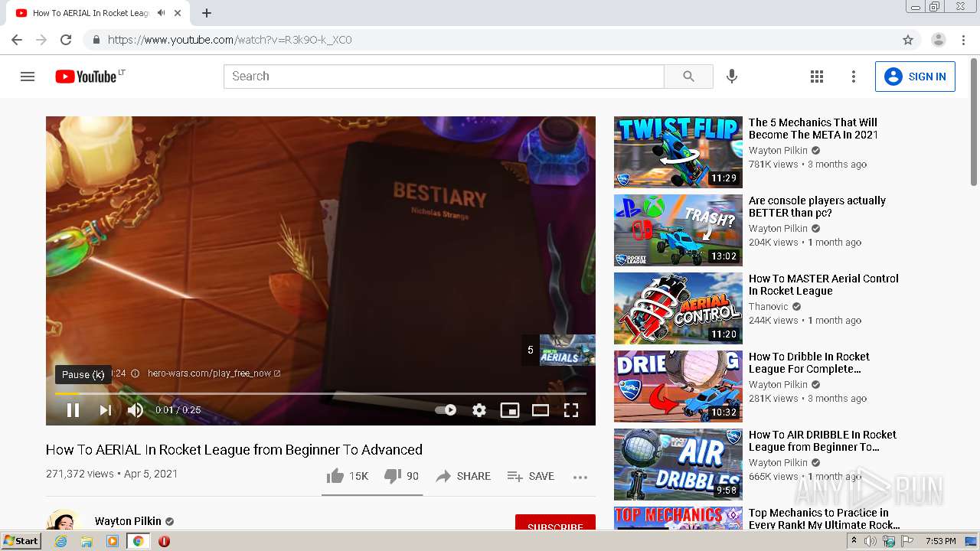Open 'Top Mechanics to Practice' video title

point(825,519)
